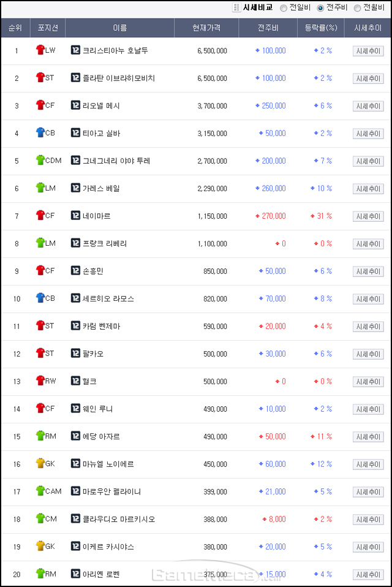392x587 pixels.
Task: Click price 399,000 in 펠라이니 row
Action: pos(215,491)
